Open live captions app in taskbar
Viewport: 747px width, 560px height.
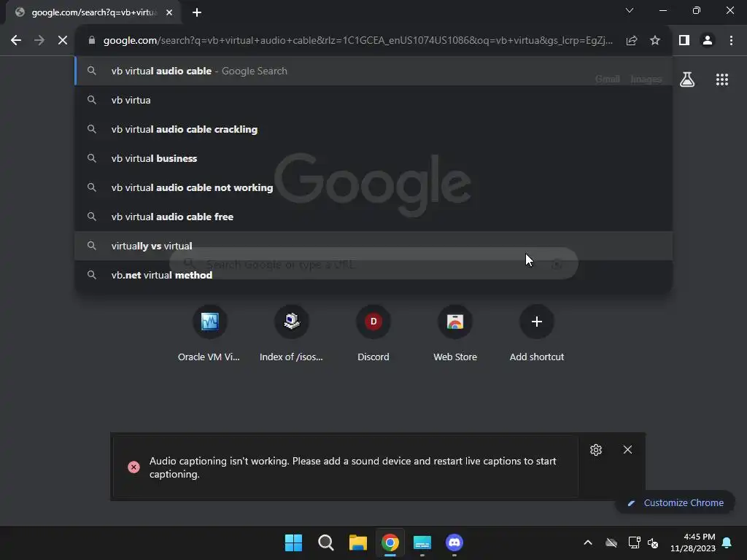pos(422,542)
